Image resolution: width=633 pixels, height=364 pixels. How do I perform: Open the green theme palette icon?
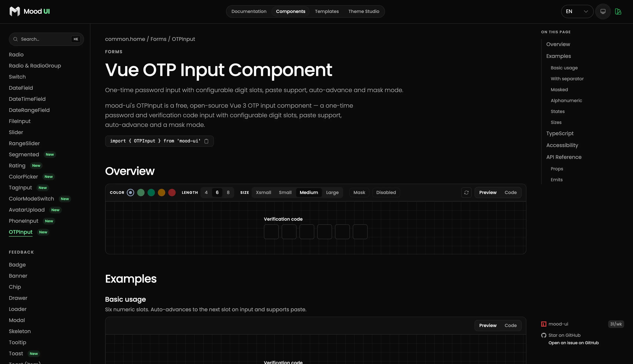coord(618,11)
